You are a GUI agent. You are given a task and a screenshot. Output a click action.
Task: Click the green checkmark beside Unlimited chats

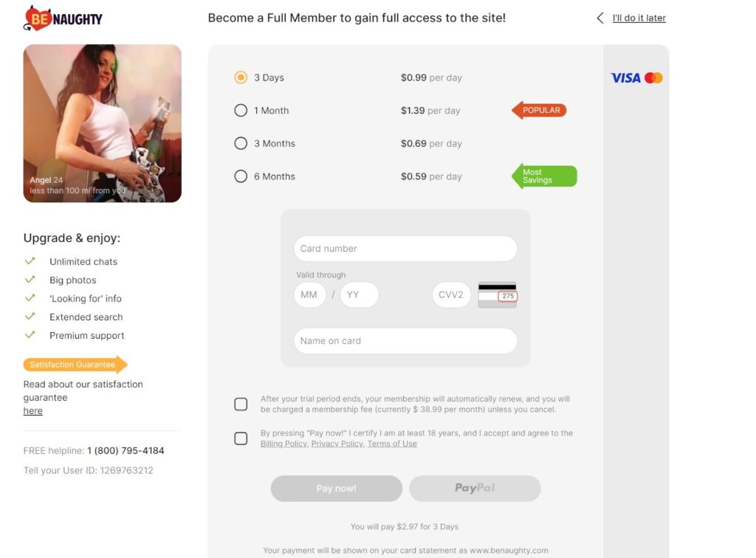pos(30,261)
